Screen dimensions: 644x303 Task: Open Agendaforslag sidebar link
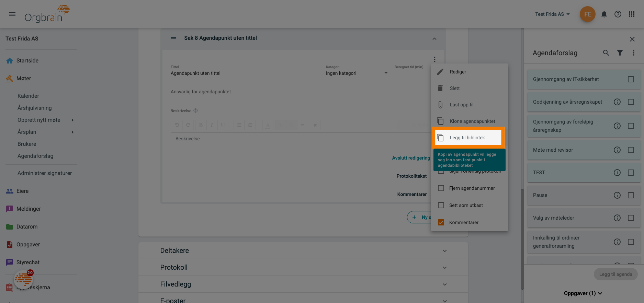pos(35,156)
